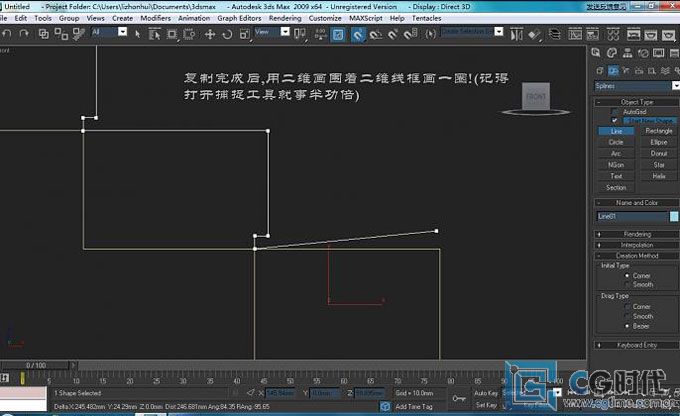680x416 pixels.
Task: Select the Unlink Selection tool
Action: pyautogui.click(x=61, y=34)
